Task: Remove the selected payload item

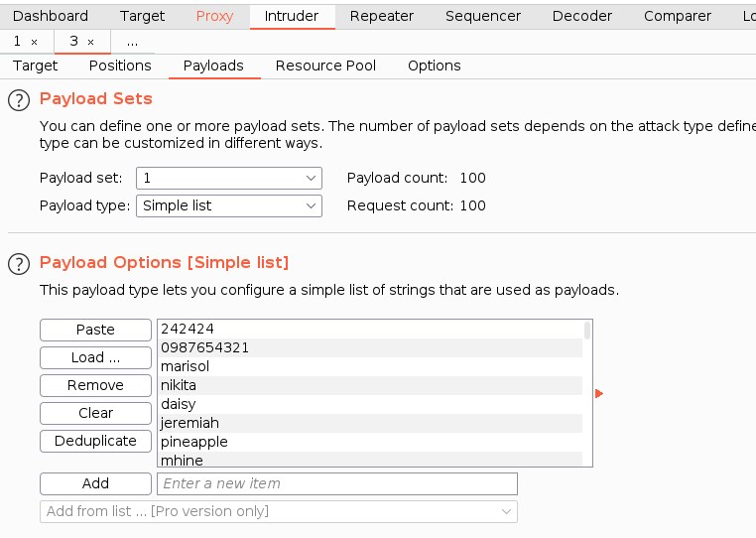Action: tap(95, 385)
